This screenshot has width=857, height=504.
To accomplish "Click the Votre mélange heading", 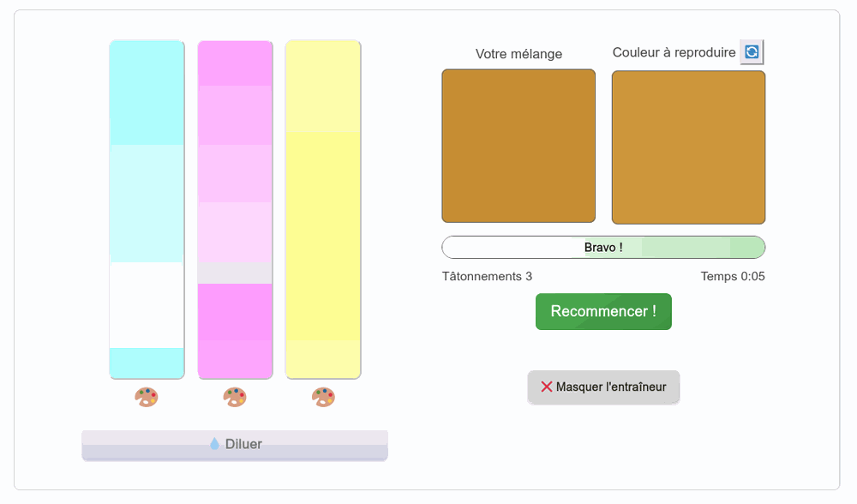I will pos(518,54).
